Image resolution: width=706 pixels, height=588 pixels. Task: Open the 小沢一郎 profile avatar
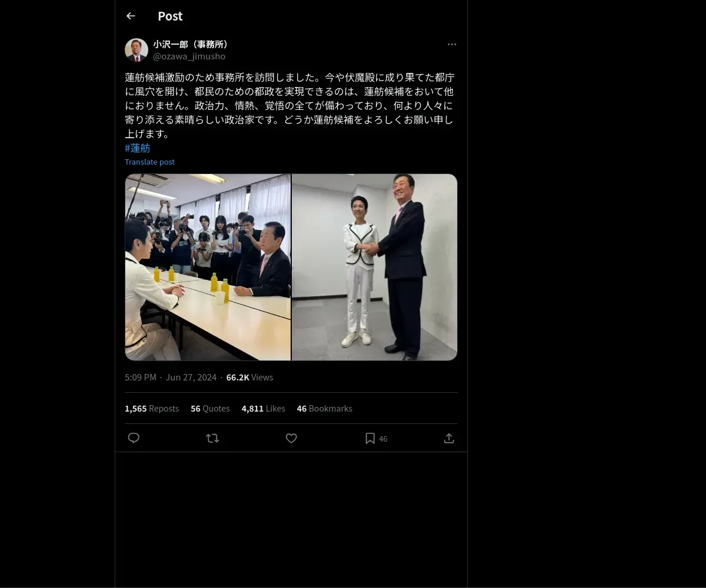click(x=136, y=50)
